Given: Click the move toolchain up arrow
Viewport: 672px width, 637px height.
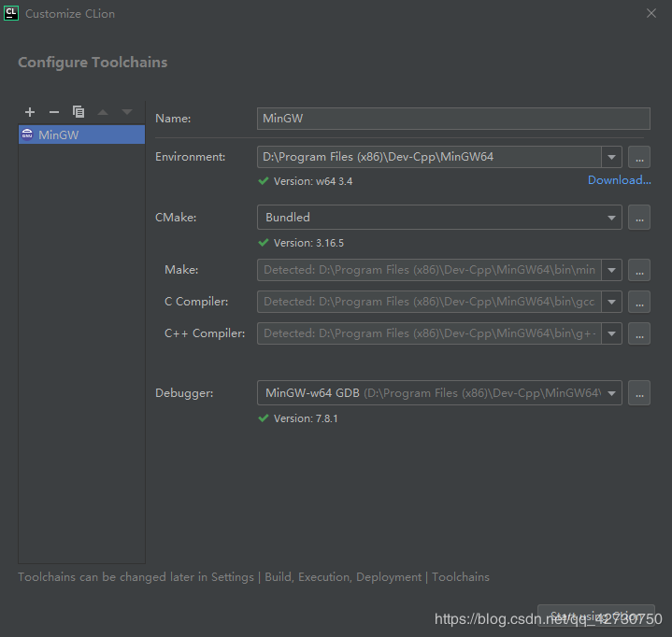Looking at the screenshot, I should 103,112.
